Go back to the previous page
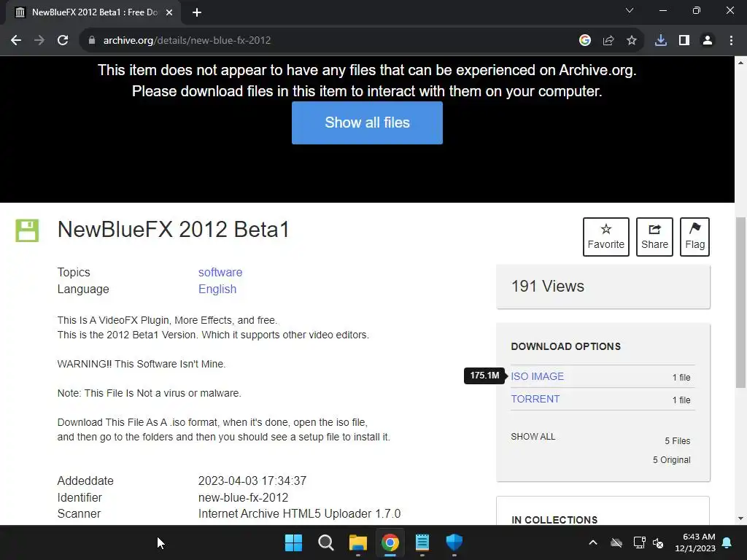Viewport: 747px width, 560px height. 16,41
